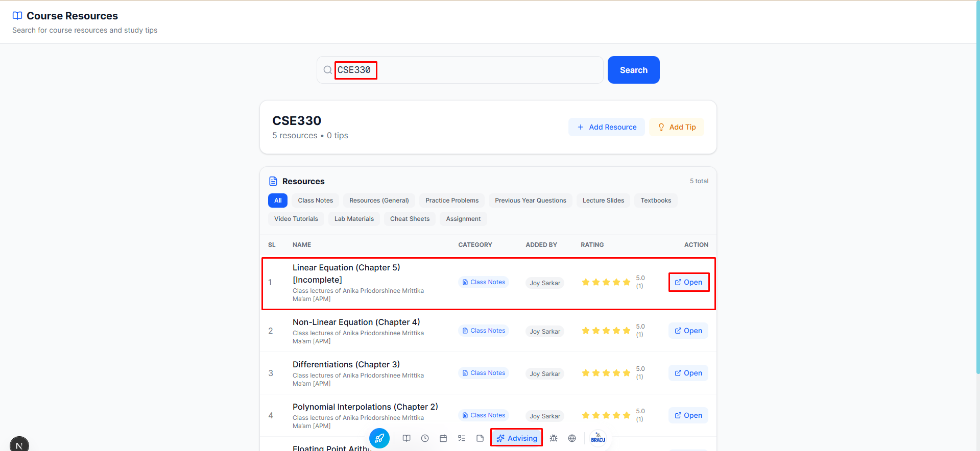Click the bug report icon in dock

click(554, 438)
